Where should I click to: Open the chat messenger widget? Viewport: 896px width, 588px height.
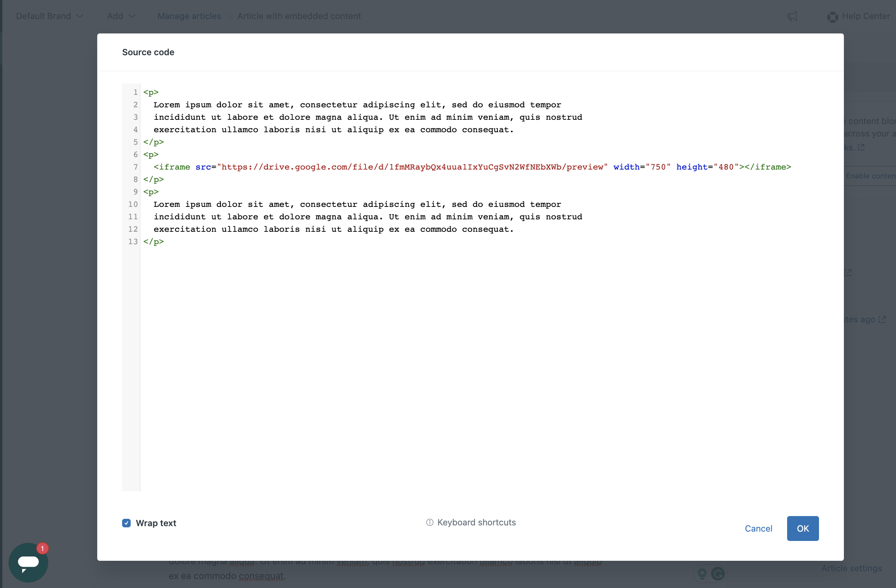point(28,562)
